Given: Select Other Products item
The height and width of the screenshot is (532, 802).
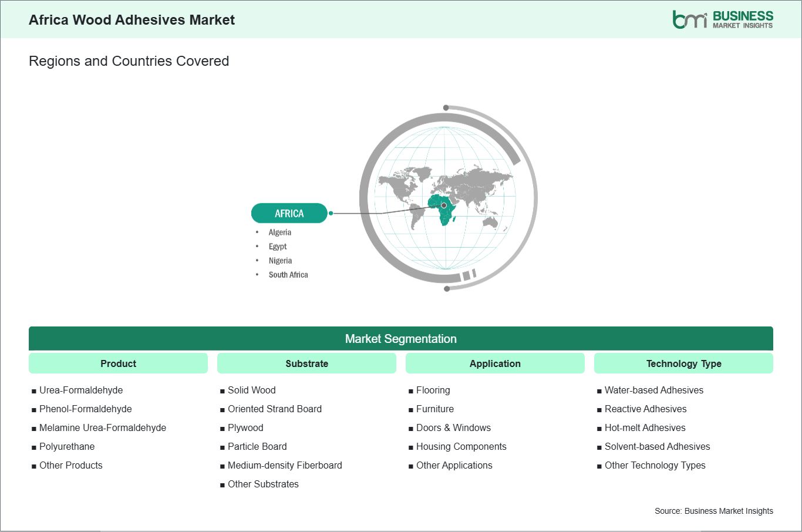Looking at the screenshot, I should pyautogui.click(x=71, y=465).
